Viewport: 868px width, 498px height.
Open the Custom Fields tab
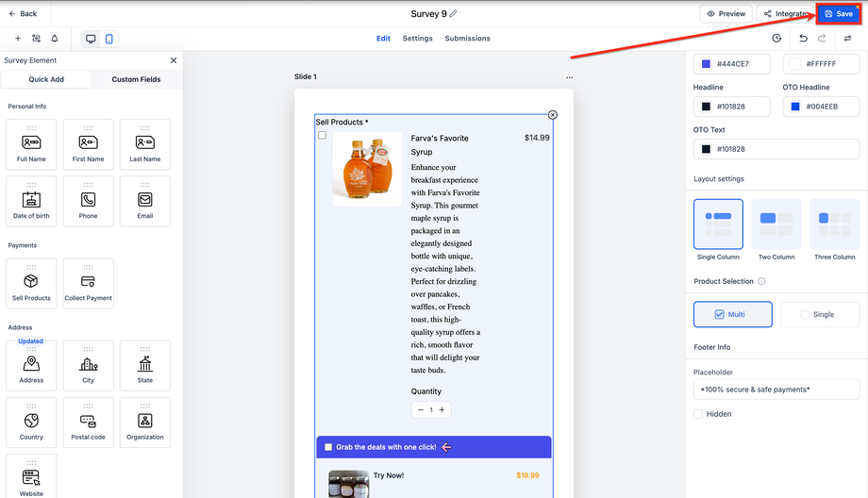pos(136,79)
